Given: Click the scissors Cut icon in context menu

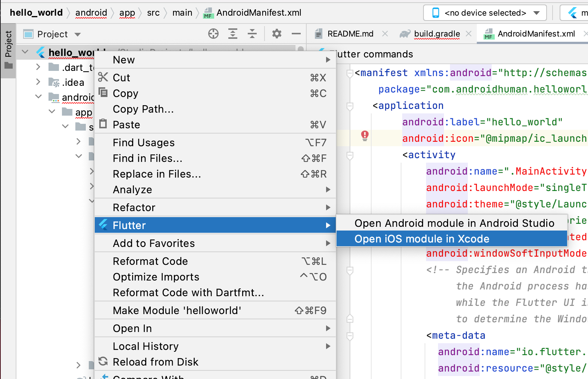Looking at the screenshot, I should (x=103, y=77).
